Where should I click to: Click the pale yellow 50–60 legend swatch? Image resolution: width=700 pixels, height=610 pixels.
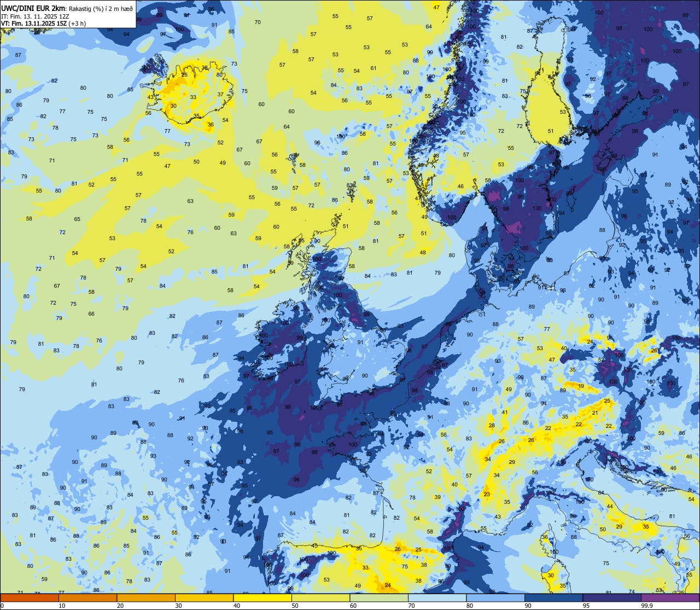[x=320, y=597]
